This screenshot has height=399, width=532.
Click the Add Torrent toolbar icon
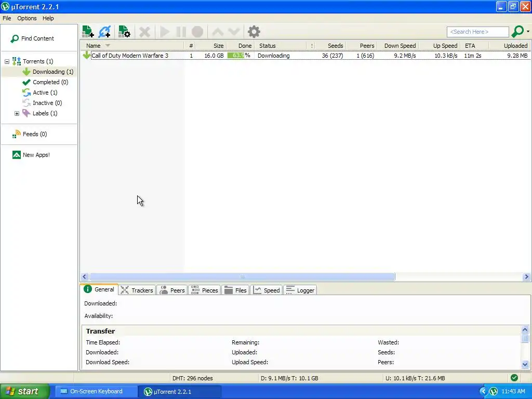[x=88, y=32]
